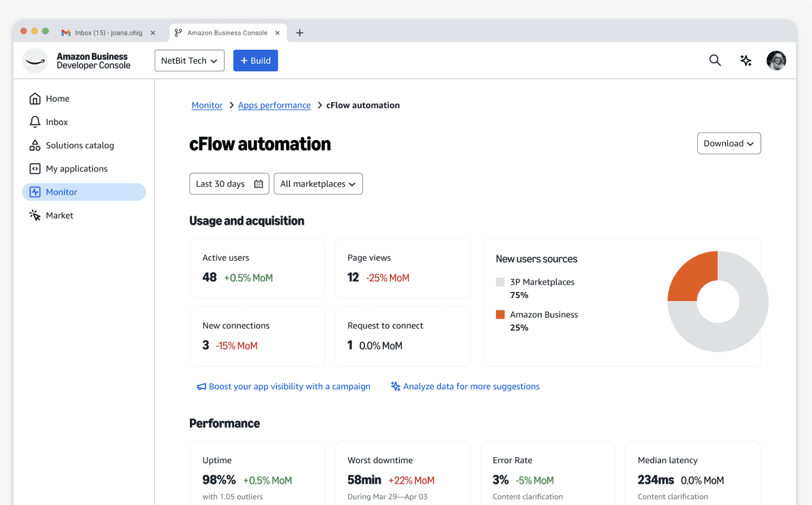Open the All marketplaces filter dropdown
This screenshot has height=505, width=812.
coord(318,184)
